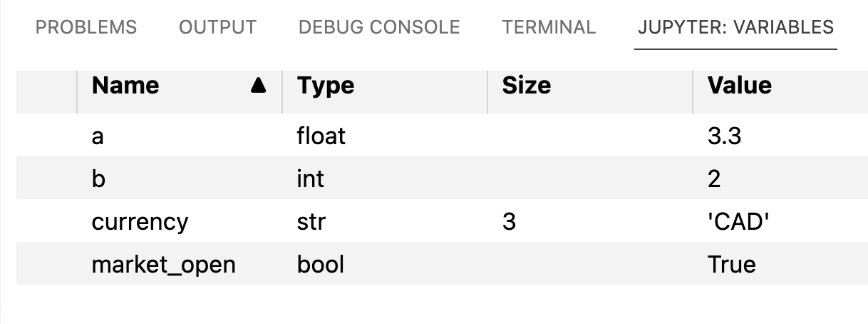Image resolution: width=868 pixels, height=324 pixels.
Task: Click the 'CAD' value cell
Action: [740, 222]
